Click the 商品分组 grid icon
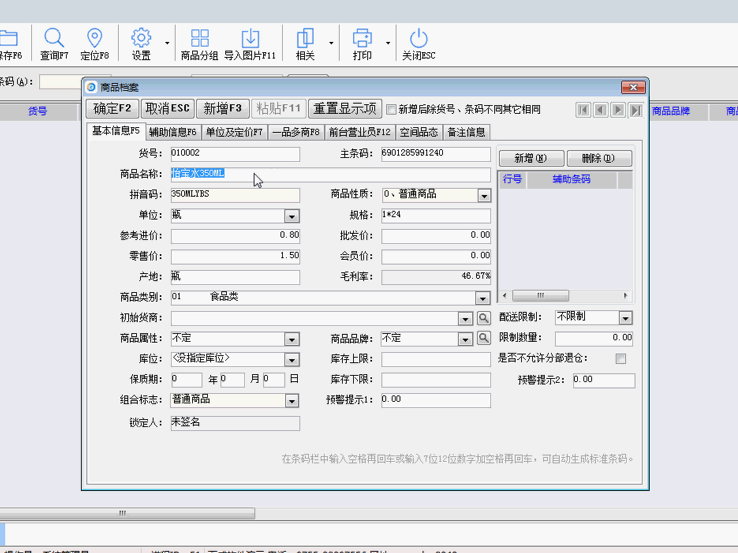Image resolution: width=738 pixels, height=553 pixels. tap(200, 38)
